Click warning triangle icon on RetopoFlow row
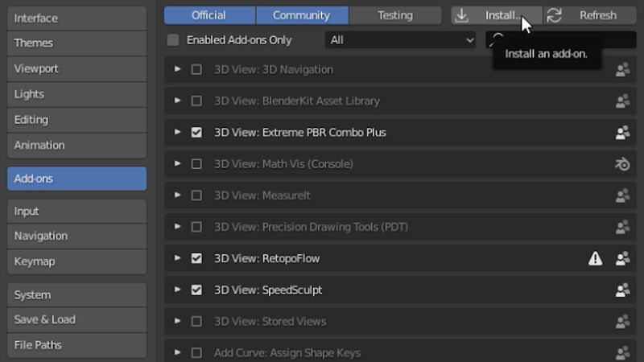This screenshot has height=362, width=644. (595, 258)
